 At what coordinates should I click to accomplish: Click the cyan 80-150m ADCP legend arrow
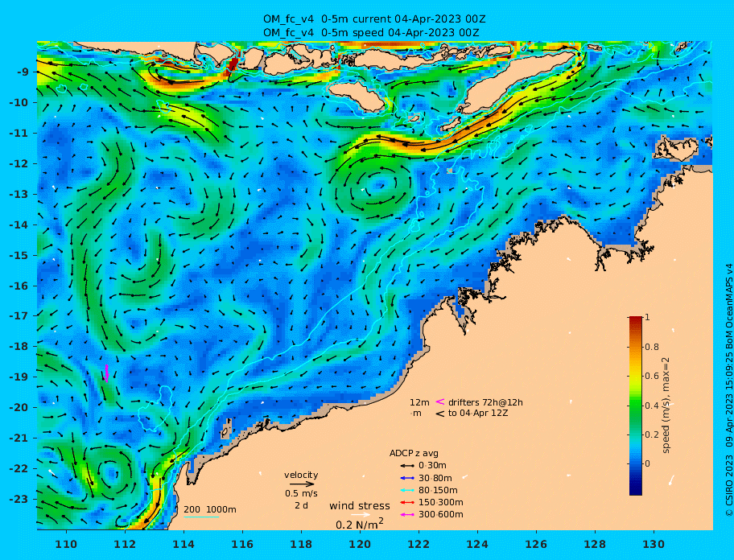click(x=407, y=490)
